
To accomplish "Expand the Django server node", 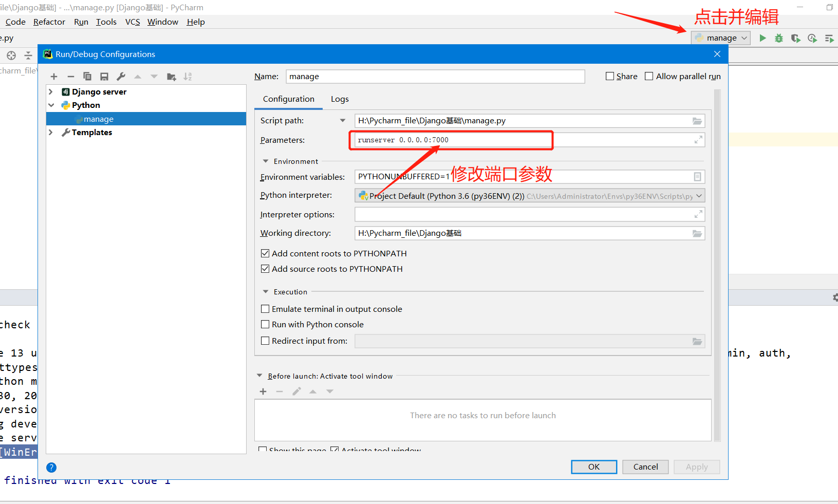I will coord(50,91).
